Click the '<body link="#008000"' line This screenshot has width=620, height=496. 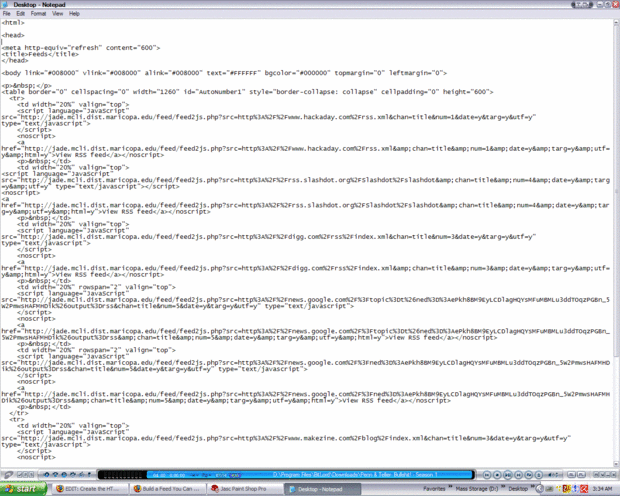coord(224,73)
